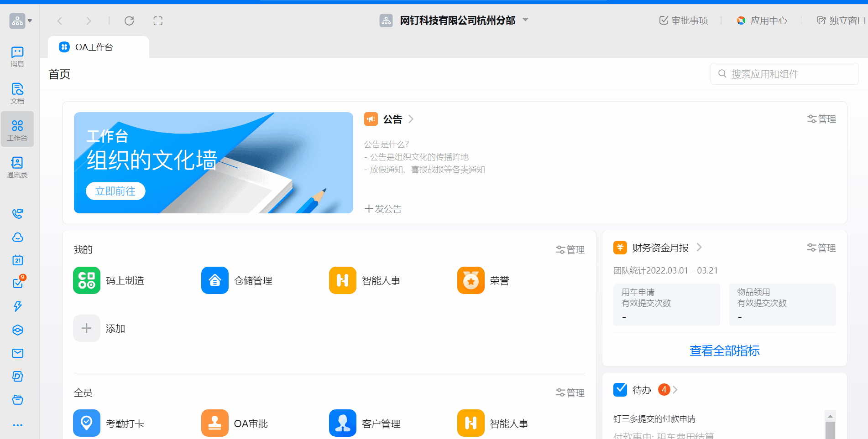Open the OA审批 approval app

(214, 423)
